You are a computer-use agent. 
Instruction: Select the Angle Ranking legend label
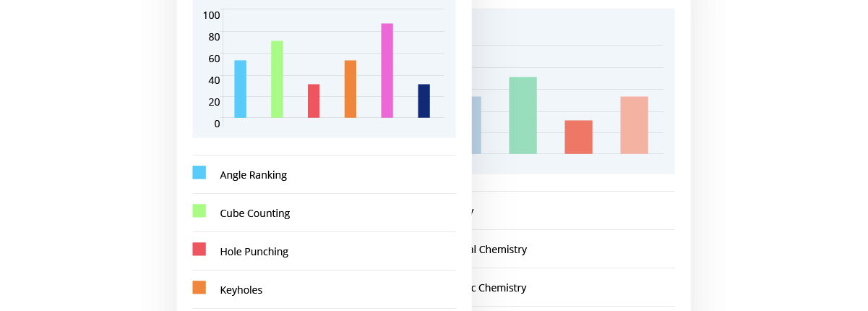point(253,175)
